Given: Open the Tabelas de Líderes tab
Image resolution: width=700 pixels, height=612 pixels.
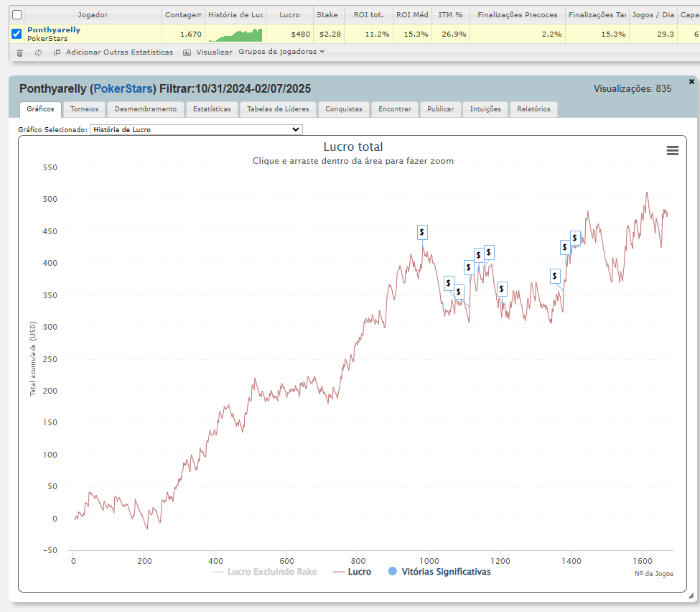Looking at the screenshot, I should [x=278, y=109].
